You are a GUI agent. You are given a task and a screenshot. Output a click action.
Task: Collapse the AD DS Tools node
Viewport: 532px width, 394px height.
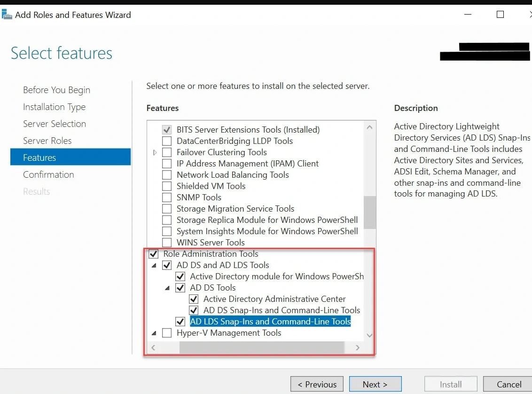(x=167, y=288)
